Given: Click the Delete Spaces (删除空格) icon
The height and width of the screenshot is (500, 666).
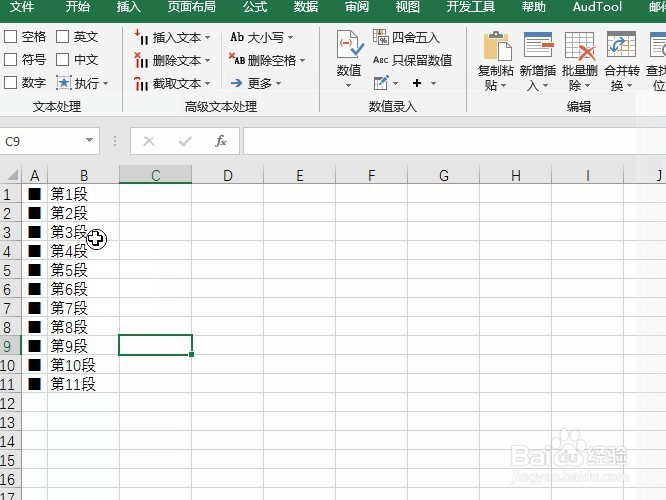Looking at the screenshot, I should click(x=237, y=60).
